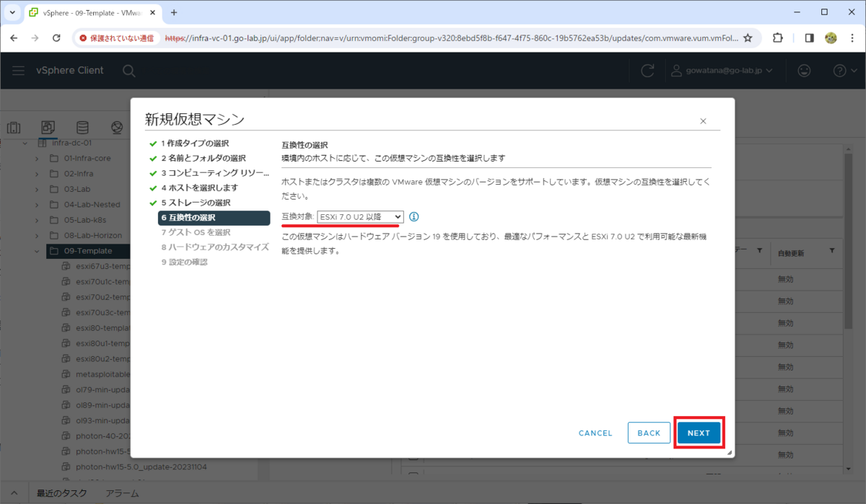866x504 pixels.
Task: Open the gowatana@go-lab.jp user menu
Action: [722, 71]
